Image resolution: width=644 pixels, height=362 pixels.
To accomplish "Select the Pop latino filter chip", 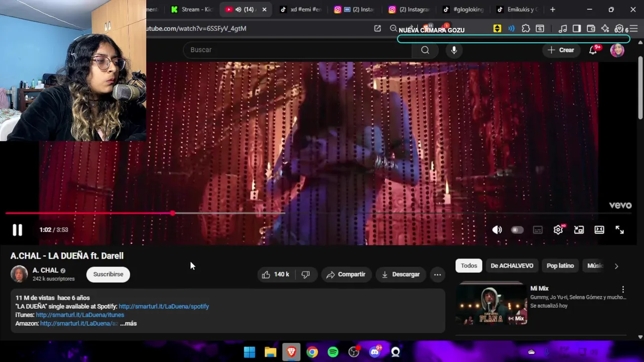I will (560, 265).
